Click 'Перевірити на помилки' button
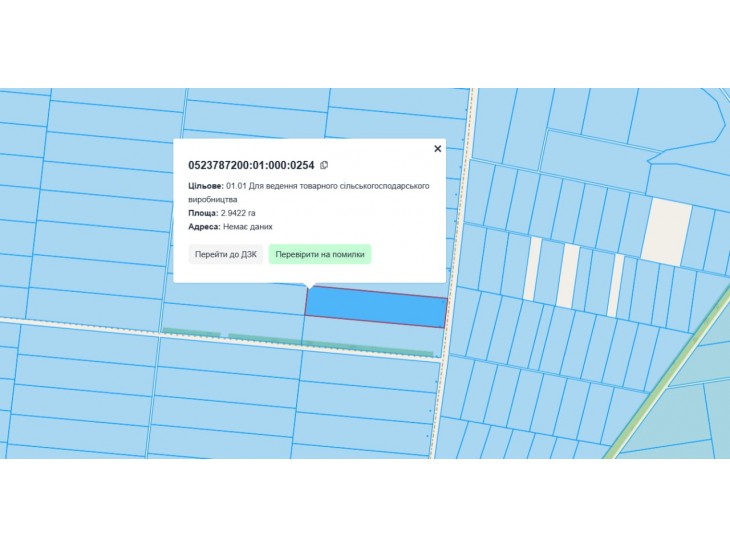 click(x=320, y=254)
